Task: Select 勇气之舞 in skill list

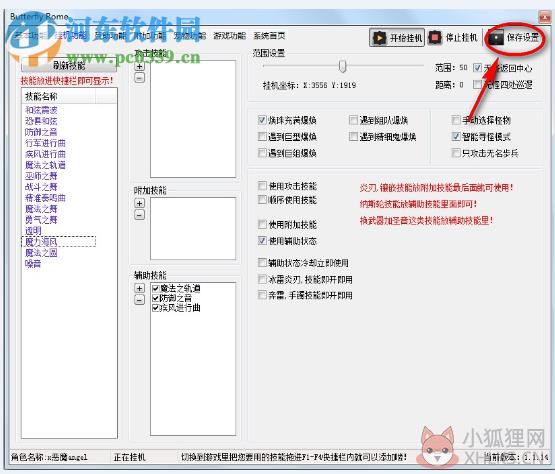Action: pyautogui.click(x=41, y=220)
